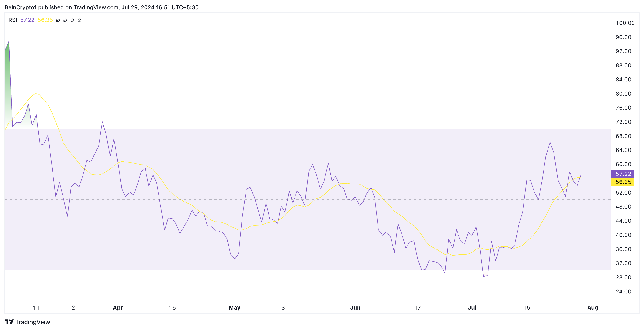Click the first ∅ symbol in RSI legend
The width and height of the screenshot is (644, 330).
pyautogui.click(x=58, y=20)
